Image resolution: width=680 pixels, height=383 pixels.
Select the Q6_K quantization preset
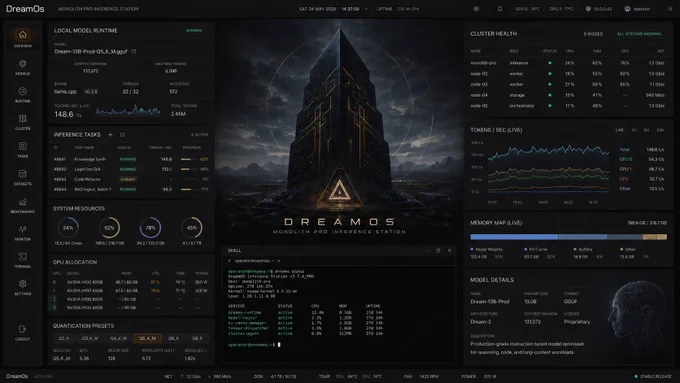(173, 338)
